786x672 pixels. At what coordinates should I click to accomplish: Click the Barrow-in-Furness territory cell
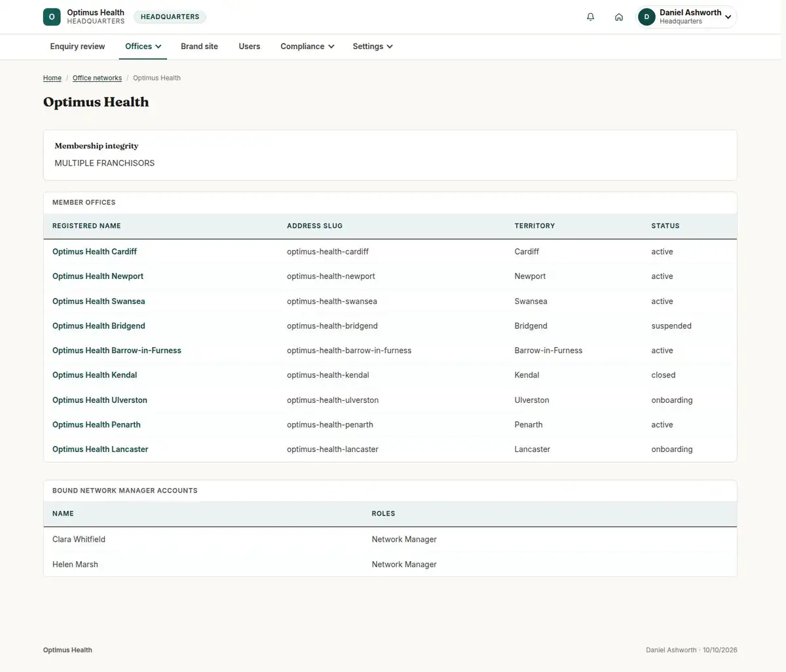tap(548, 350)
